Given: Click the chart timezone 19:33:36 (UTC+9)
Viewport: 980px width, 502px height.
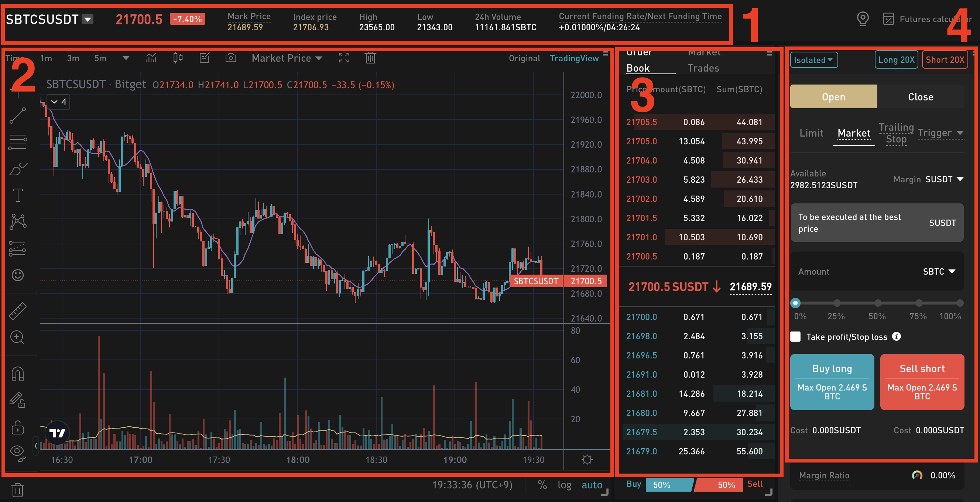Looking at the screenshot, I should (x=472, y=485).
